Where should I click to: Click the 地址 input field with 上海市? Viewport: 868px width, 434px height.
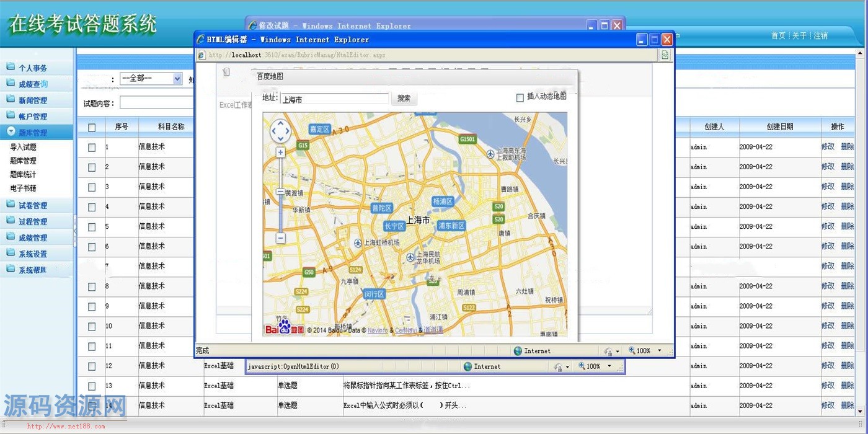(334, 99)
